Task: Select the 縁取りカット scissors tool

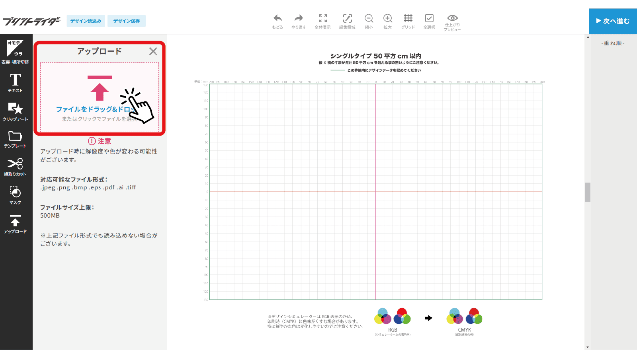Action: coord(15,167)
